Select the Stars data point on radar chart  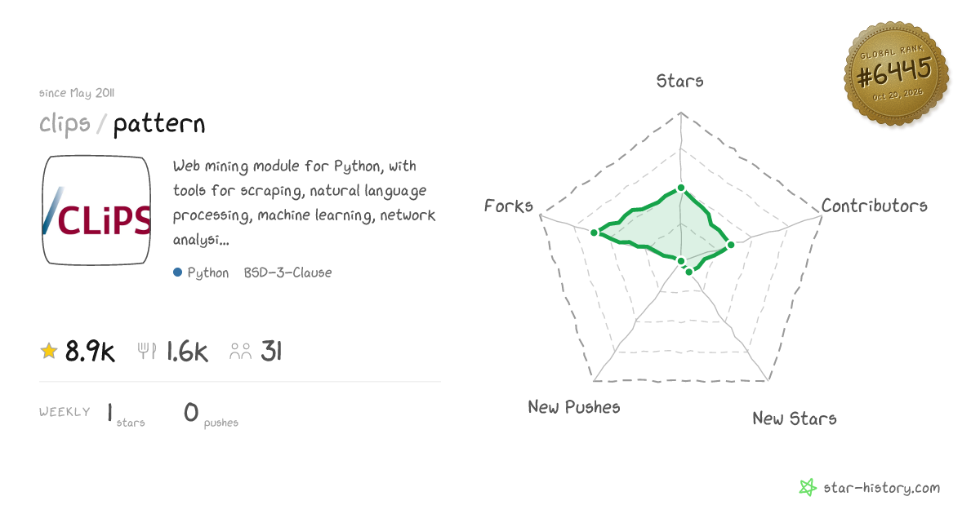click(x=680, y=188)
